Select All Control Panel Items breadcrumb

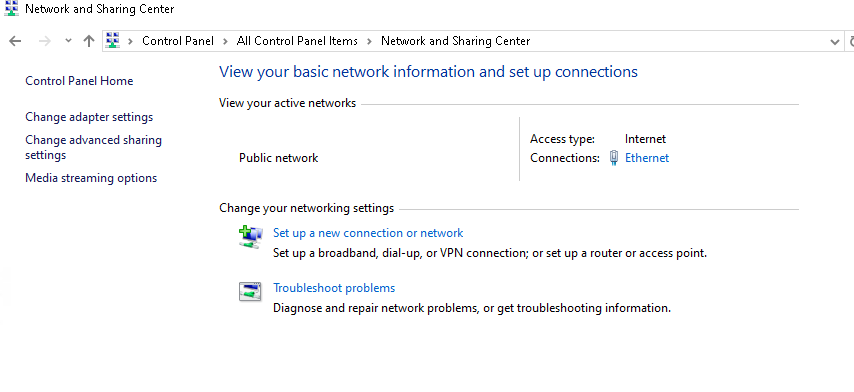tap(297, 41)
